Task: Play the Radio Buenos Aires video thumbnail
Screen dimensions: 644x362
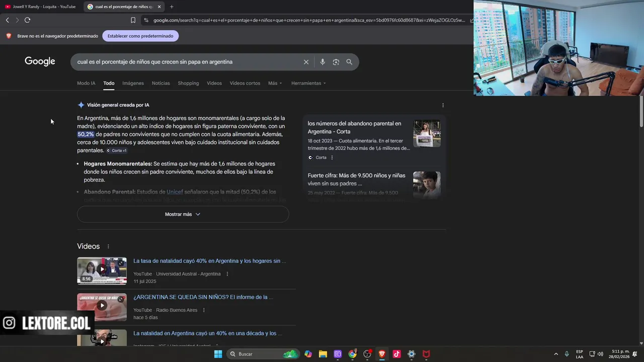Action: click(x=102, y=307)
